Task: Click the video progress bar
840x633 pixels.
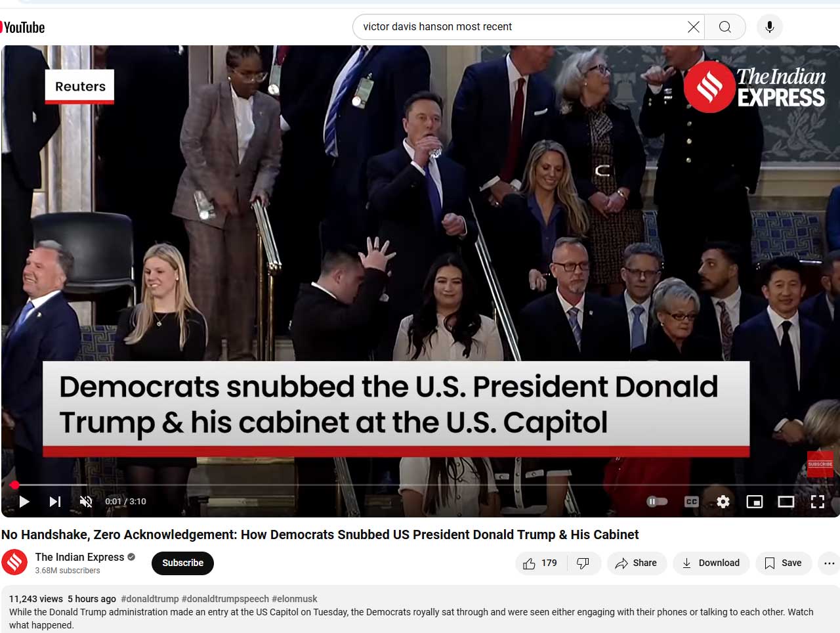Action: 420,485
